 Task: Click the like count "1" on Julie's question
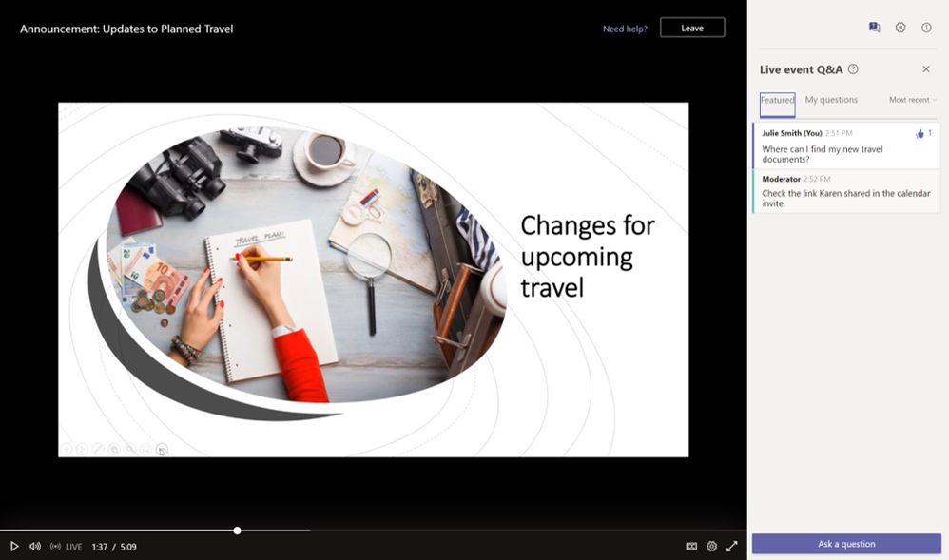click(930, 133)
